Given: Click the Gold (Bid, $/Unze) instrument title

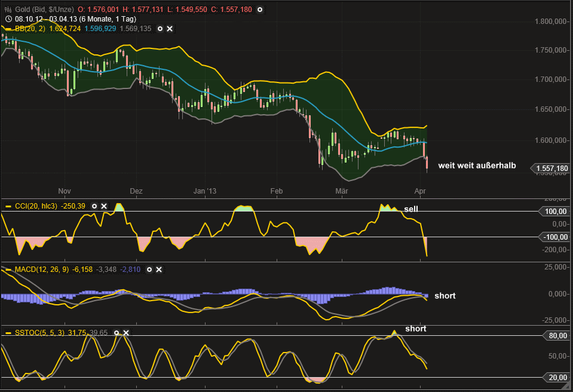Looking at the screenshot, I should 44,10.
